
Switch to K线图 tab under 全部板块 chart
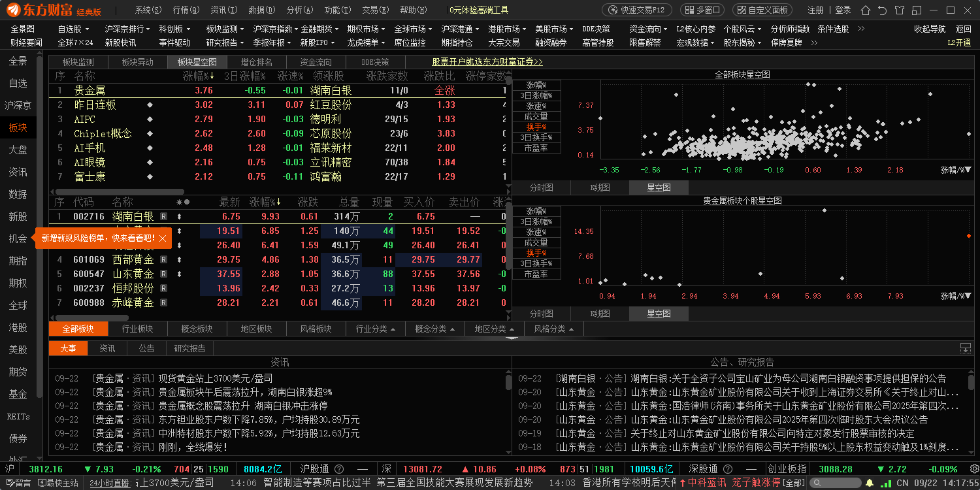[600, 188]
